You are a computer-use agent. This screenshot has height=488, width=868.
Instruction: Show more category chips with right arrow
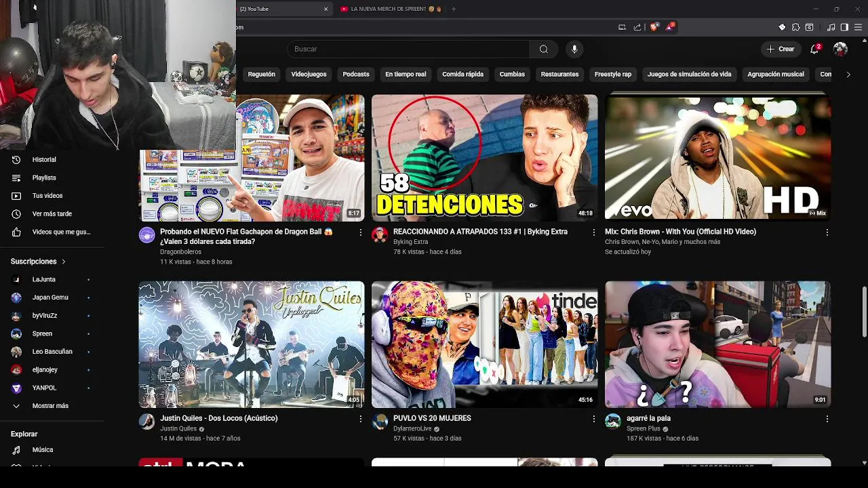tap(848, 75)
